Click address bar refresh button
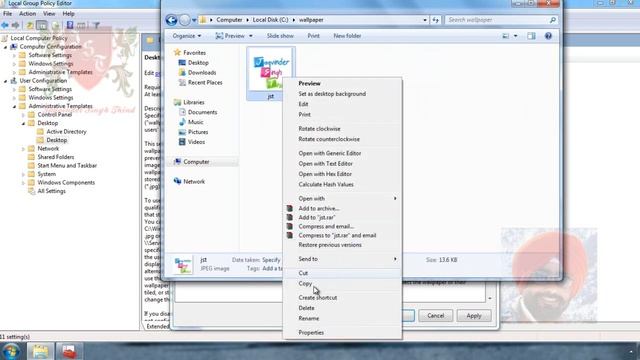640x360 pixels. 436,20
